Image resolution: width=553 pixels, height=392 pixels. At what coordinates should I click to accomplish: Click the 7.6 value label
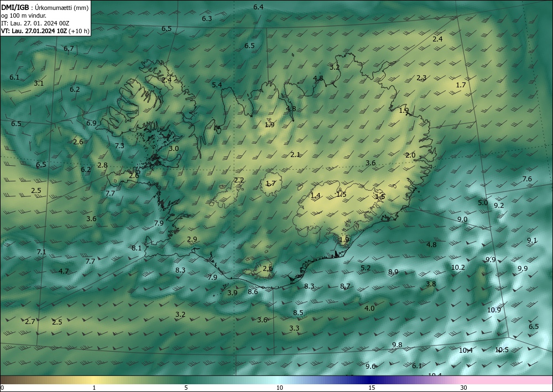(527, 179)
